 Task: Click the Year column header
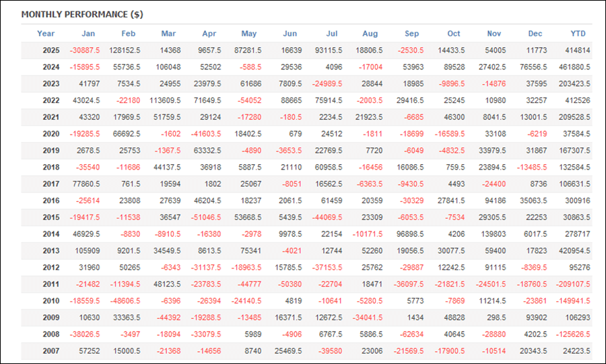(46, 34)
